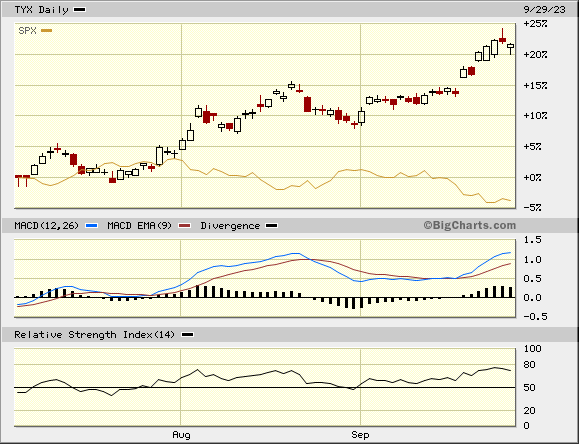579x444 pixels.
Task: Click the 9/29/23 date label
Action: [x=544, y=10]
